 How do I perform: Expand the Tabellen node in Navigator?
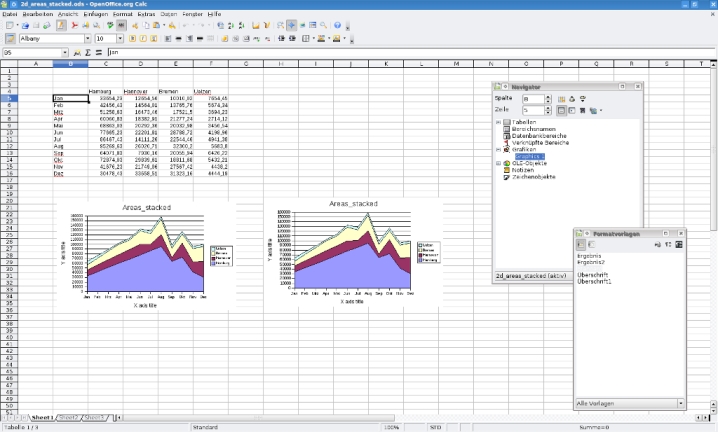[499, 122]
